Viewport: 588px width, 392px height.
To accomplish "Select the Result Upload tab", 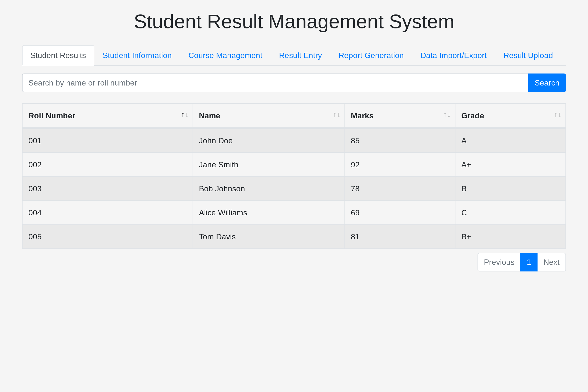I will (528, 56).
